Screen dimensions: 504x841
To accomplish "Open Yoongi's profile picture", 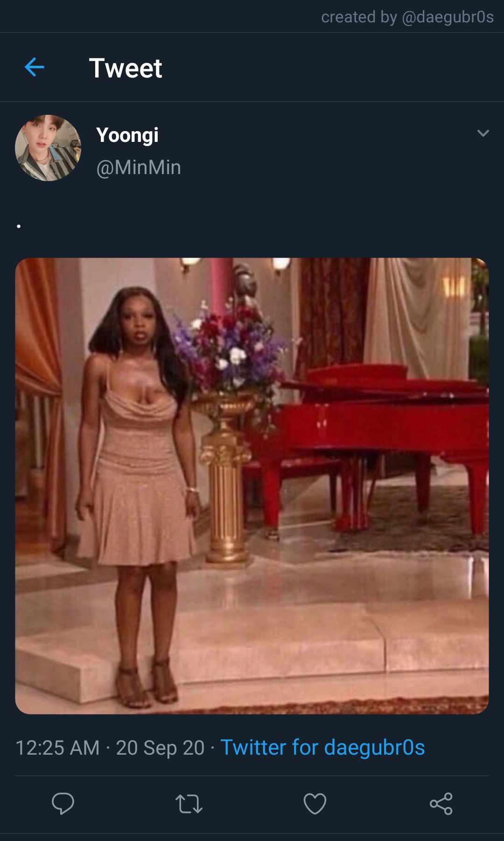I will 48,148.
